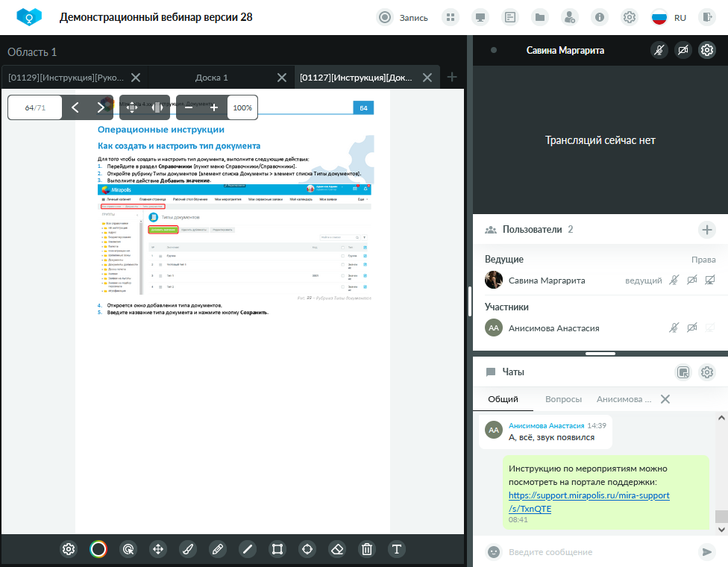
Task: Toggle Анисимова Анастасия's microphone permission
Action: pos(674,328)
